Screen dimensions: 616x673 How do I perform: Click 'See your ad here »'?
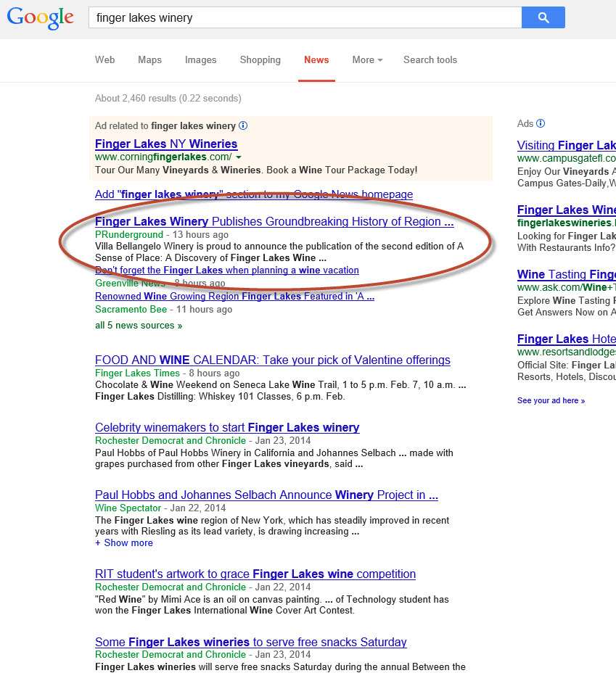click(551, 400)
